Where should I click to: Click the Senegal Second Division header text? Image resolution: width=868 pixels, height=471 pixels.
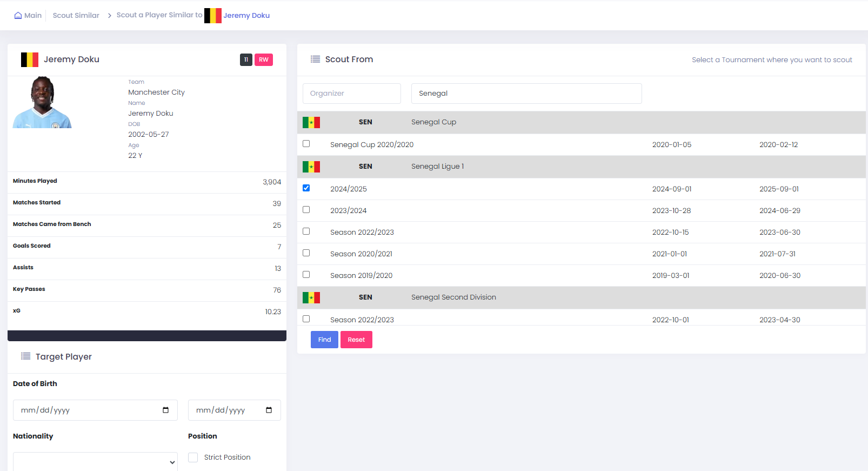pyautogui.click(x=453, y=297)
